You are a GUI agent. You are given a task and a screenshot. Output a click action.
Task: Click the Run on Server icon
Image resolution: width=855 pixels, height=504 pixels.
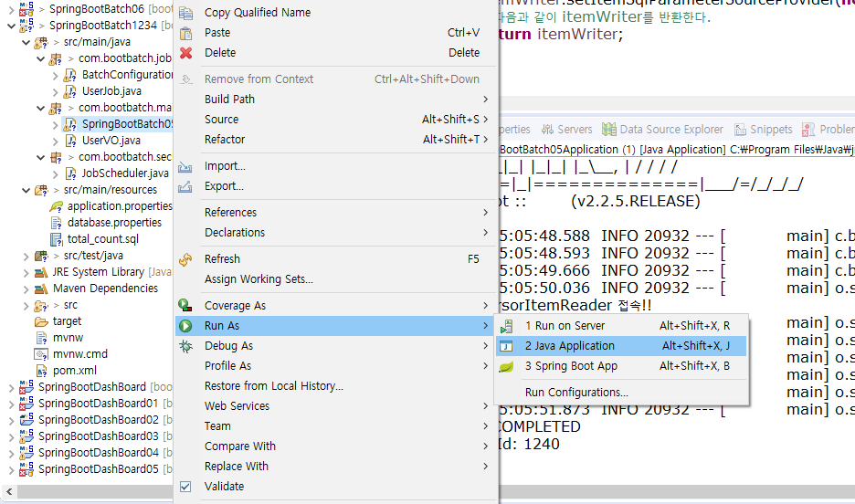coord(507,326)
